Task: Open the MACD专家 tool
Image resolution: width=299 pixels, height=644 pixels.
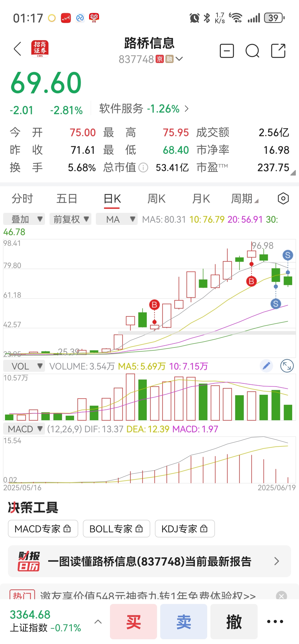Action: [x=43, y=529]
